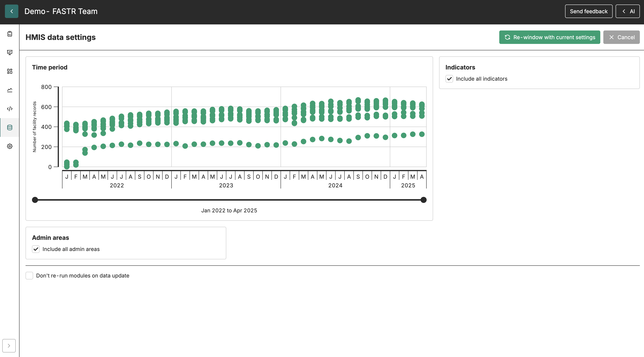
Task: Expand the sidebar with bottom chevron
Action: click(9, 346)
